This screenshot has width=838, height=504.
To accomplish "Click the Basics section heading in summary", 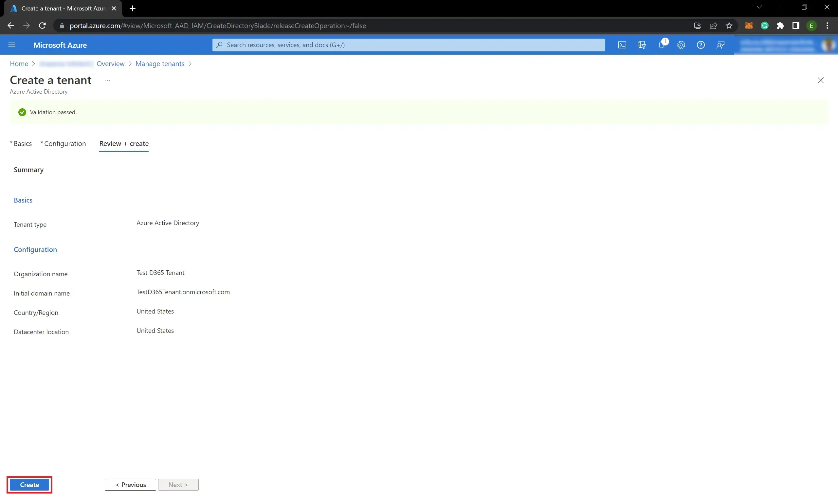I will [x=23, y=200].
